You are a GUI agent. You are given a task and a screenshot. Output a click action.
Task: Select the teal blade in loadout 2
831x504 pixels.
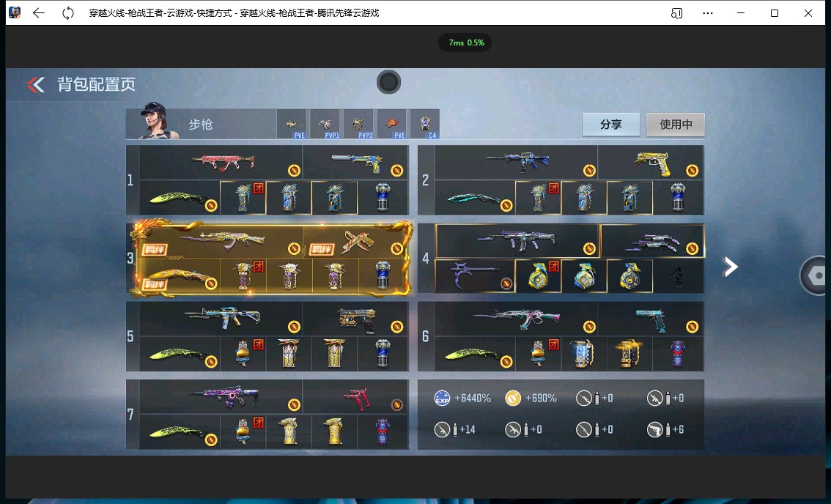475,198
